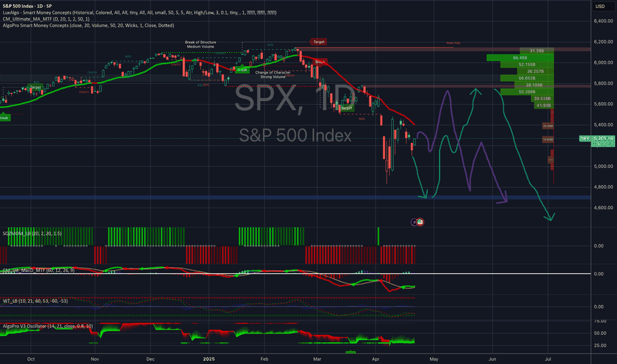Click the Dec label on time axis
Viewport: 617px width, 364px height.
(150, 359)
